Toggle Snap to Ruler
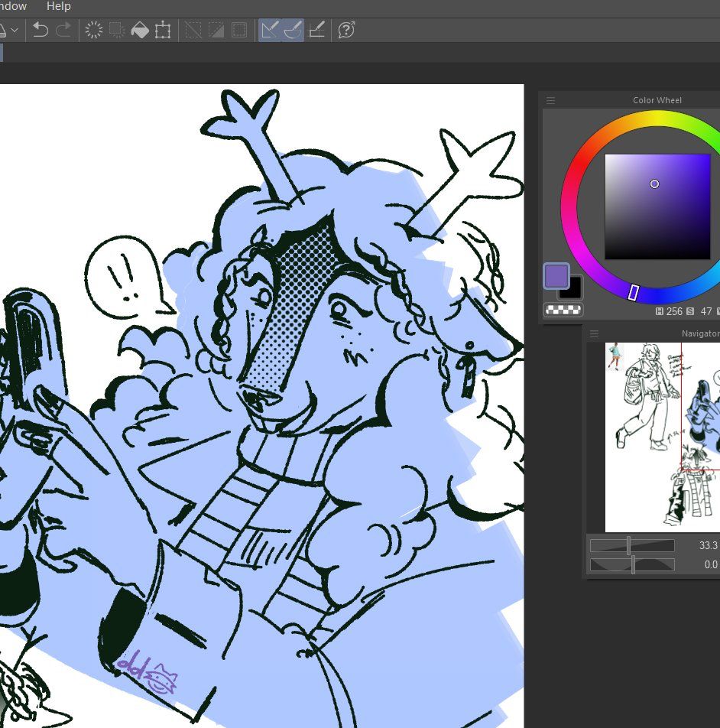This screenshot has height=728, width=720. click(270, 30)
